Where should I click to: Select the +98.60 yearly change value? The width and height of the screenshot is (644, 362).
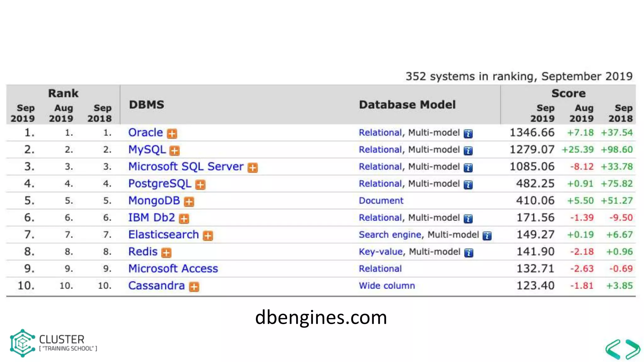pyautogui.click(x=617, y=150)
